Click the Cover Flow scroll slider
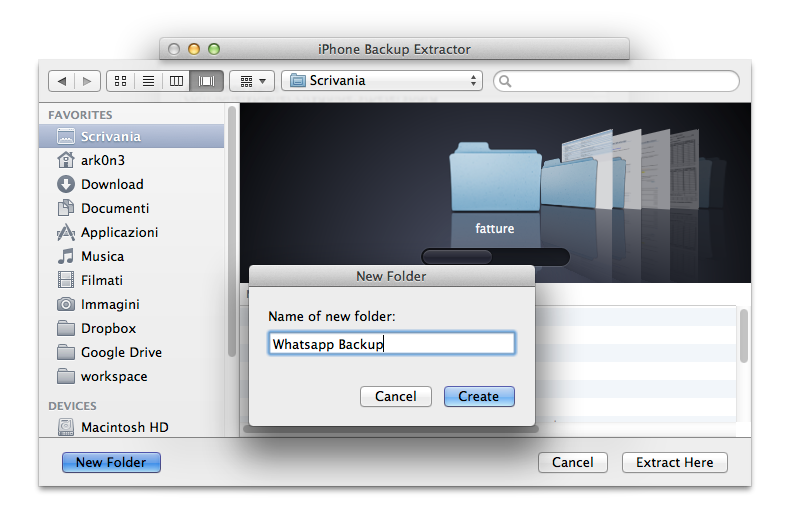This screenshot has width=794, height=515. click(x=457, y=257)
